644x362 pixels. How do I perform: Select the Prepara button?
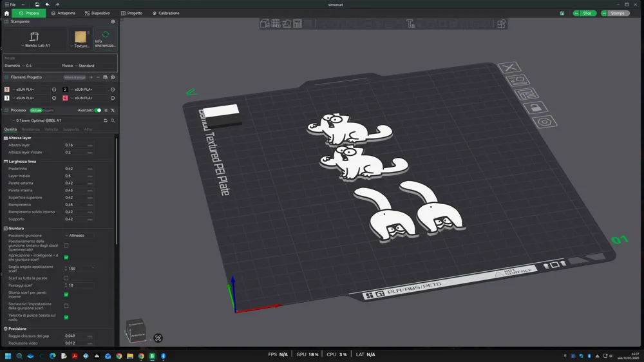point(29,13)
